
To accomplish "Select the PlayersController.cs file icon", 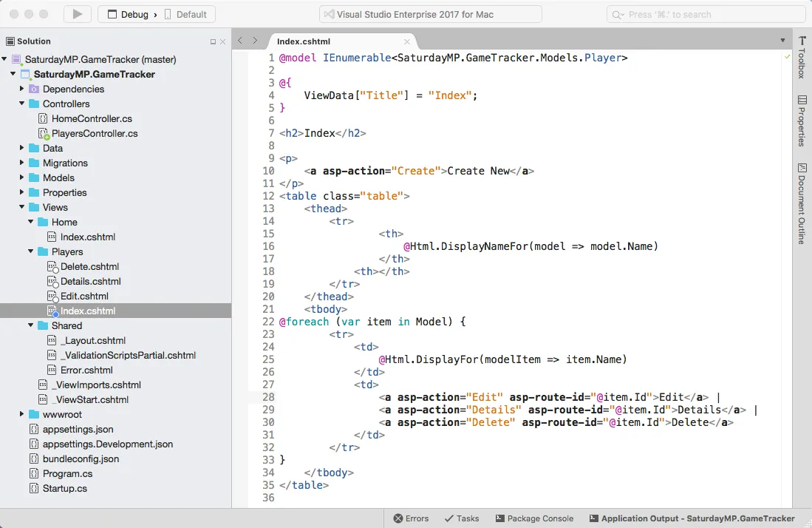I will click(x=44, y=134).
